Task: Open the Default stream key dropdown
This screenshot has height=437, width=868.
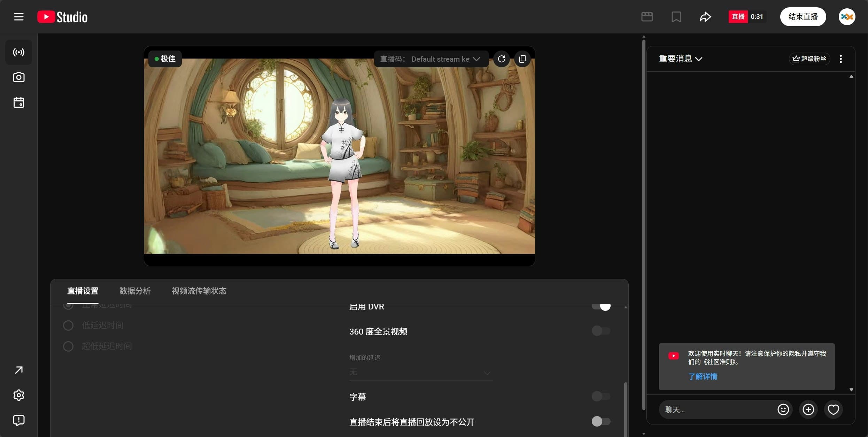Action: click(446, 59)
